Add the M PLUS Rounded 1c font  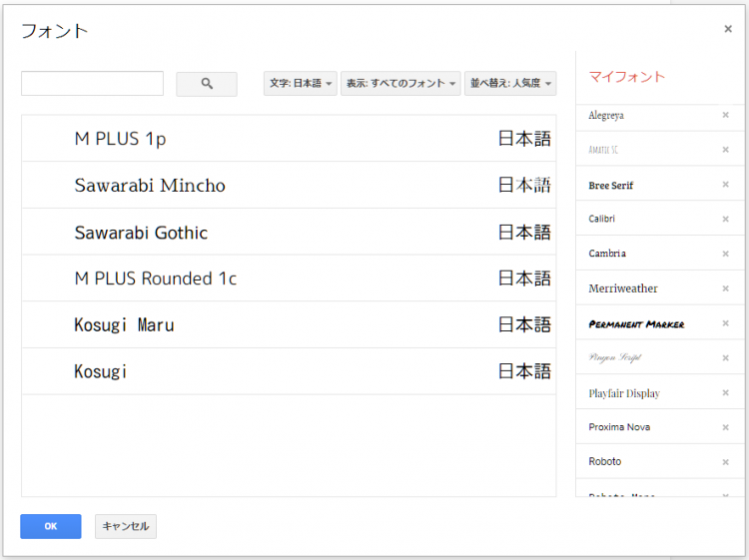pos(289,278)
